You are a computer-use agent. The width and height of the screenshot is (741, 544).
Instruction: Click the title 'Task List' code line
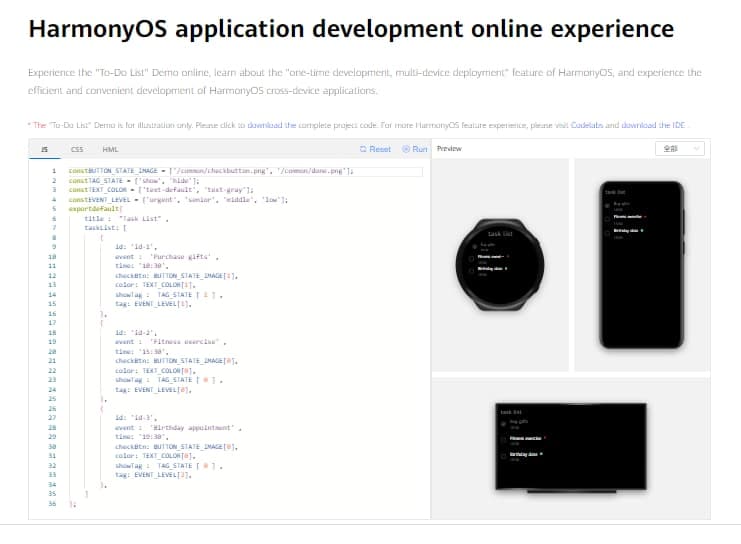click(126, 219)
